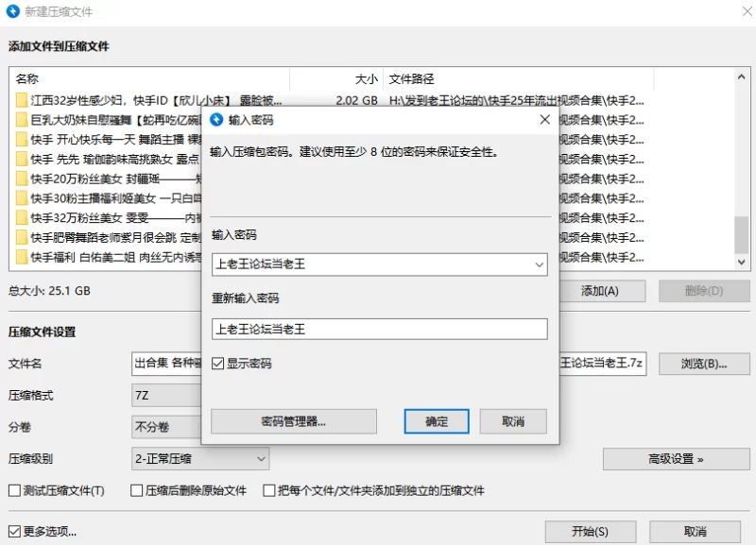756x545 pixels.
Task: Click the 删除(D) button
Action: pos(704,291)
